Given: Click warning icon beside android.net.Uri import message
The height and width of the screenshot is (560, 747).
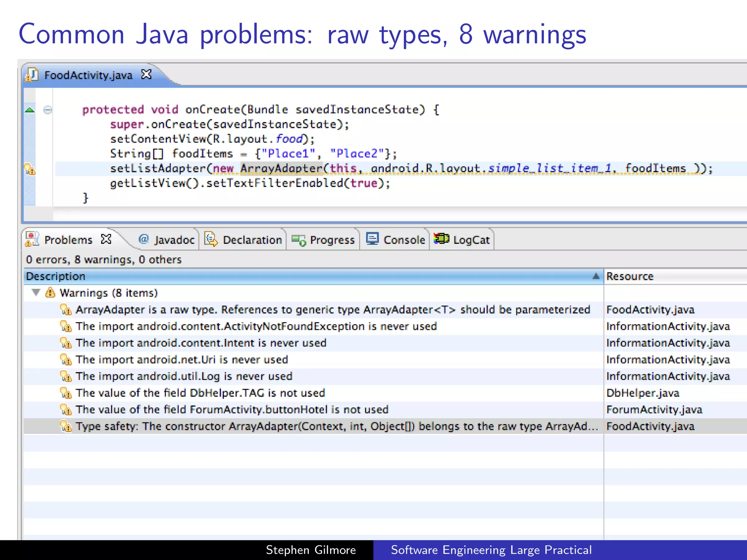Looking at the screenshot, I should click(x=66, y=360).
